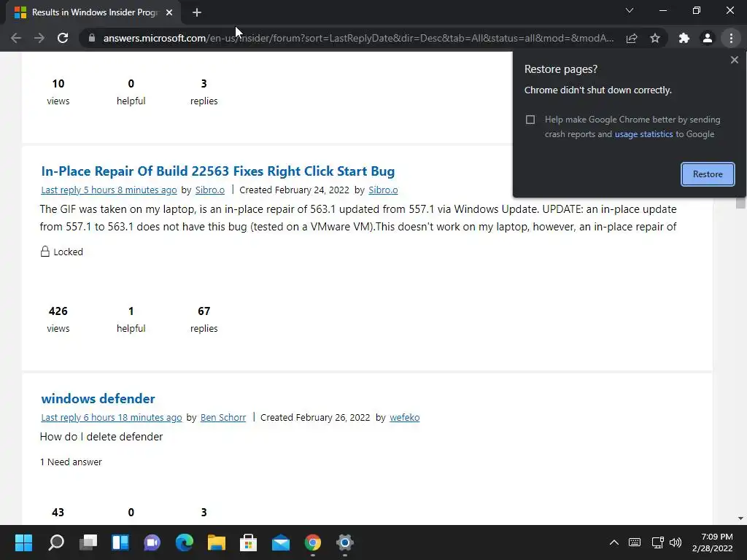Click the '1 Need answer' label
This screenshot has height=560, width=747.
(71, 462)
